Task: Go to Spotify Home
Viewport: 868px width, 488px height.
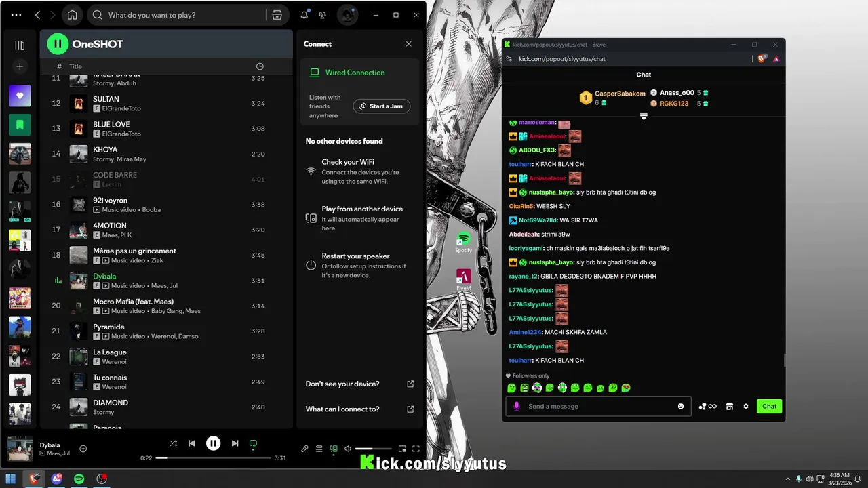Action: tap(72, 15)
